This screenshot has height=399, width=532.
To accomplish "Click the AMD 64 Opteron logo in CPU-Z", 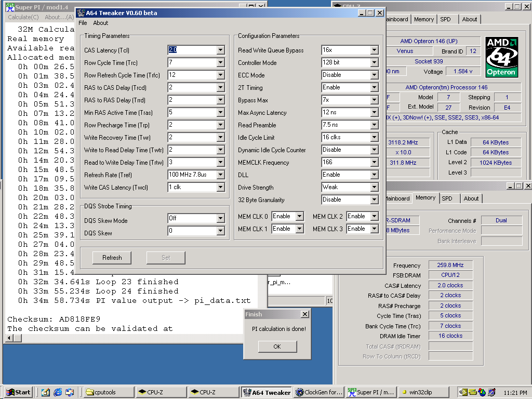I will [x=501, y=57].
